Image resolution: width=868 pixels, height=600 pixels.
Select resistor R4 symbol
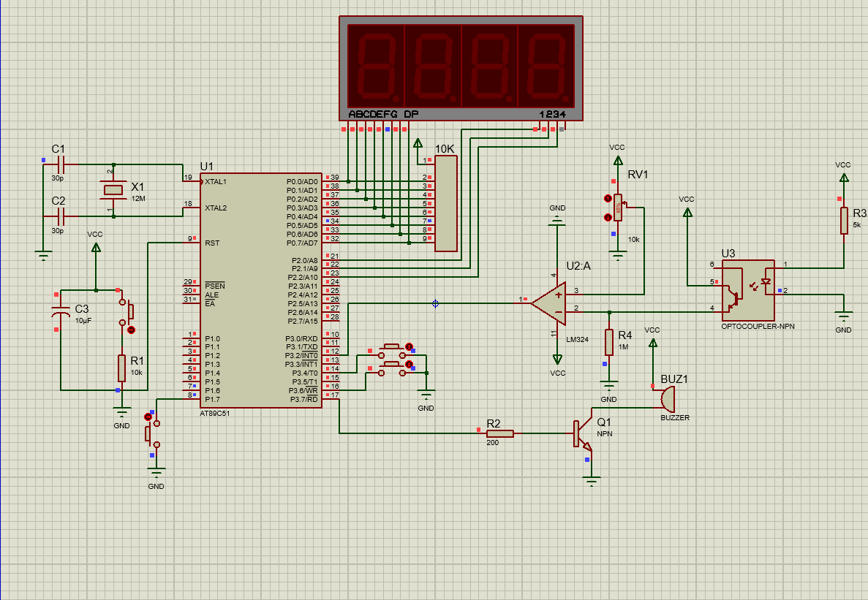[609, 342]
